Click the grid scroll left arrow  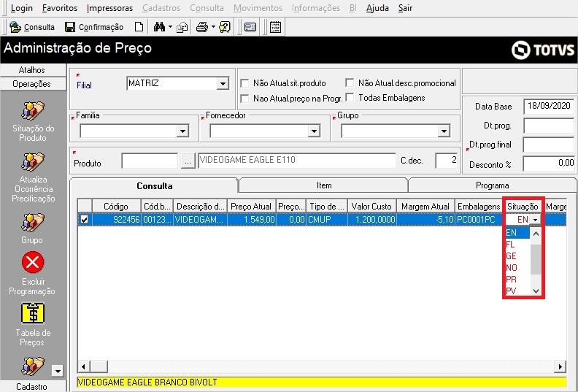tap(83, 366)
